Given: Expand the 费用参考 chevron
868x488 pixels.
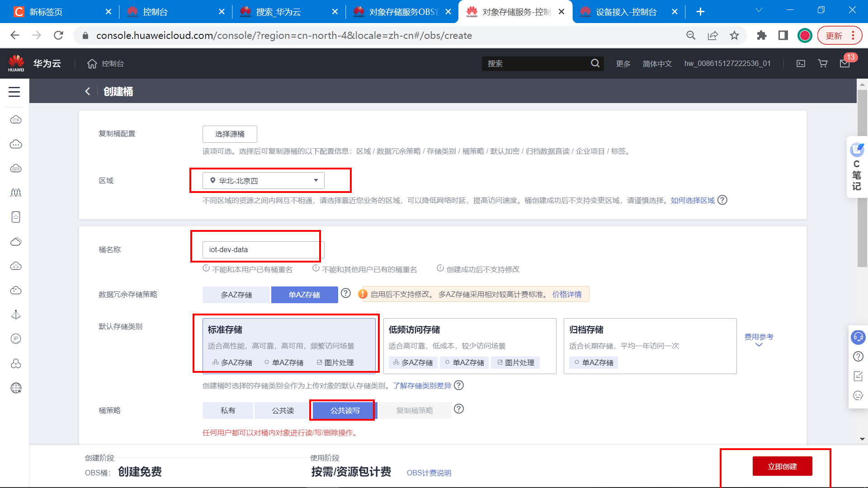Looking at the screenshot, I should pyautogui.click(x=759, y=345).
